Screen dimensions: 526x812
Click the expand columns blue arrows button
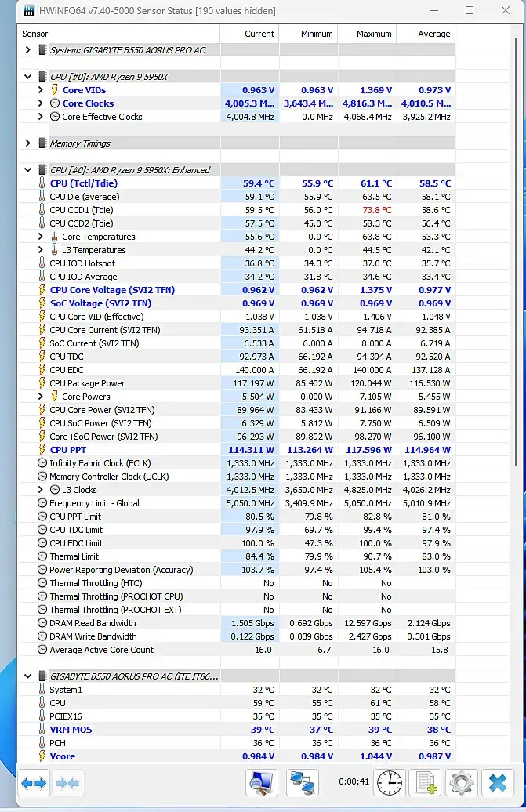pyautogui.click(x=34, y=782)
